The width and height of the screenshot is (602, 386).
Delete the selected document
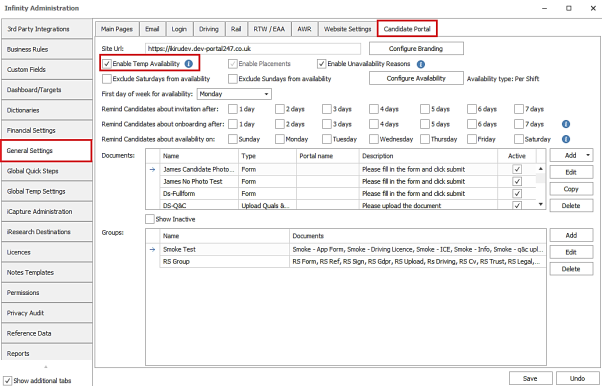[x=571, y=205]
